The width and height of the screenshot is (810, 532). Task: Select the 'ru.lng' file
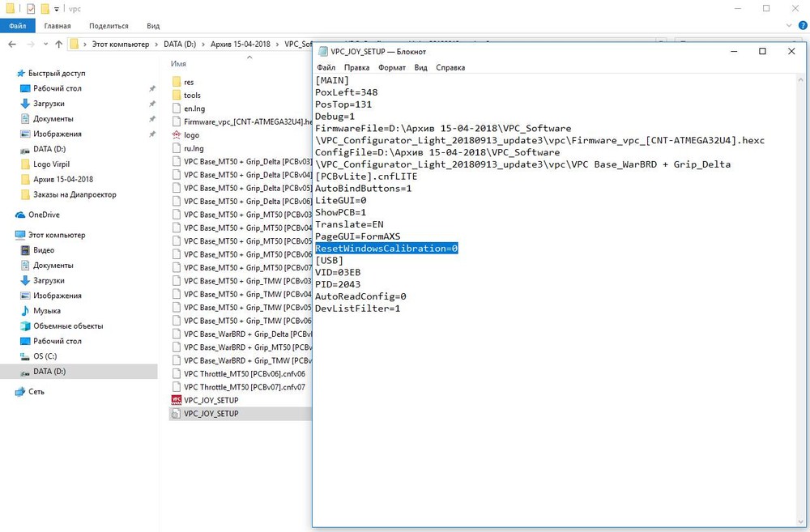coord(194,148)
